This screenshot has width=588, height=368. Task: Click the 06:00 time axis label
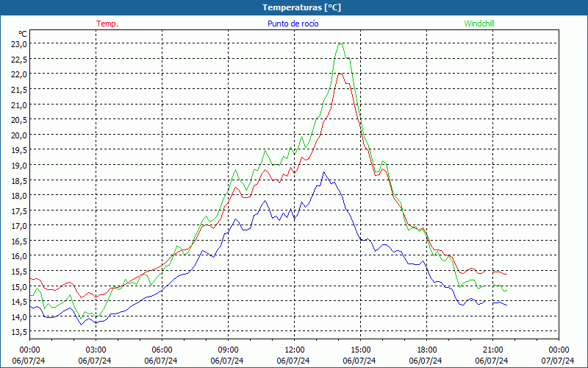162,350
